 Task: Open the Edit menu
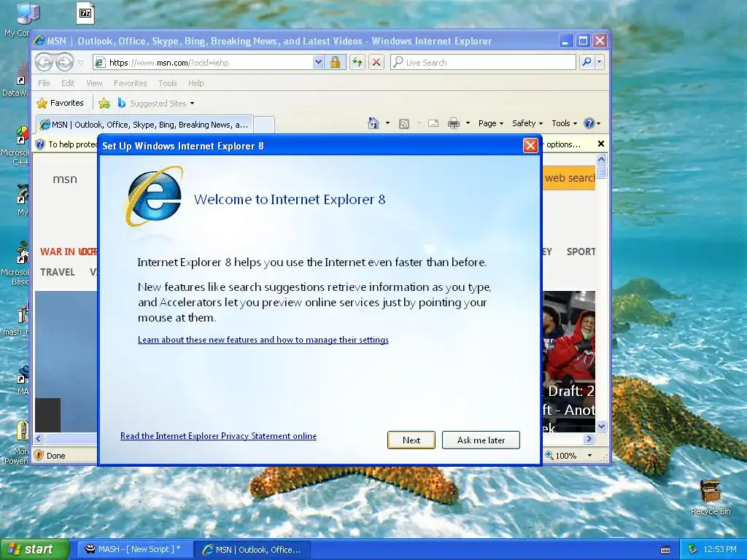(68, 83)
